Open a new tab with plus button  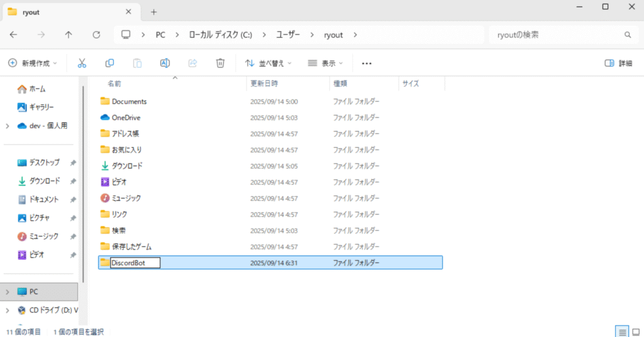tap(154, 12)
